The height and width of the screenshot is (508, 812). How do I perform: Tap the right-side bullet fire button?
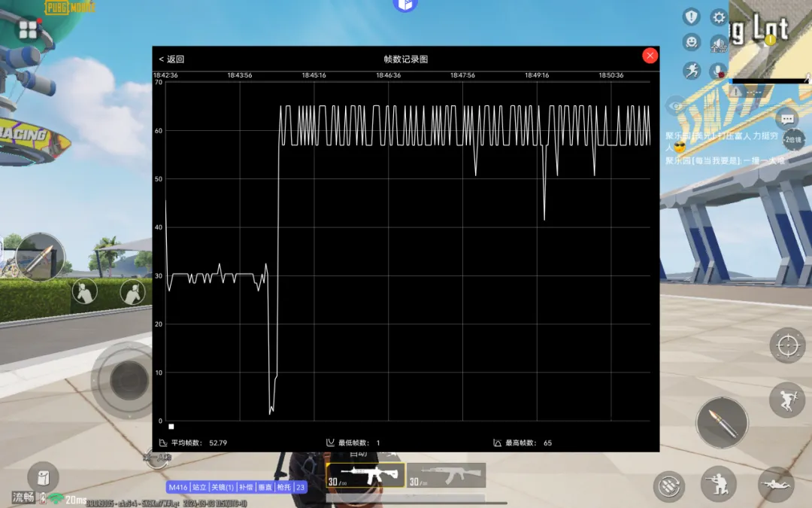723,423
